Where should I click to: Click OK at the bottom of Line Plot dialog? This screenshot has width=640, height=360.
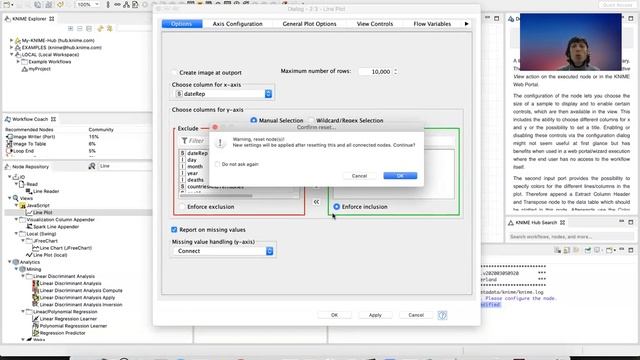pos(334,315)
